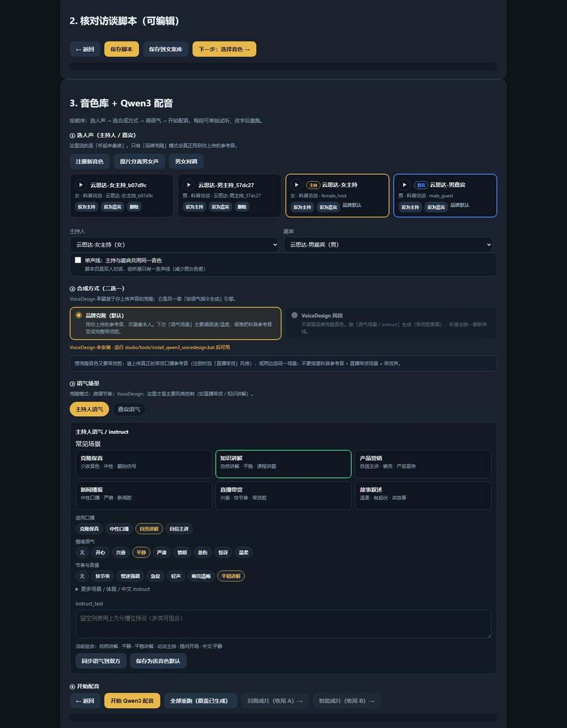Image resolution: width=567 pixels, height=728 pixels.
Task: Open the 嘉宾 voice dropdown
Action: click(388, 244)
